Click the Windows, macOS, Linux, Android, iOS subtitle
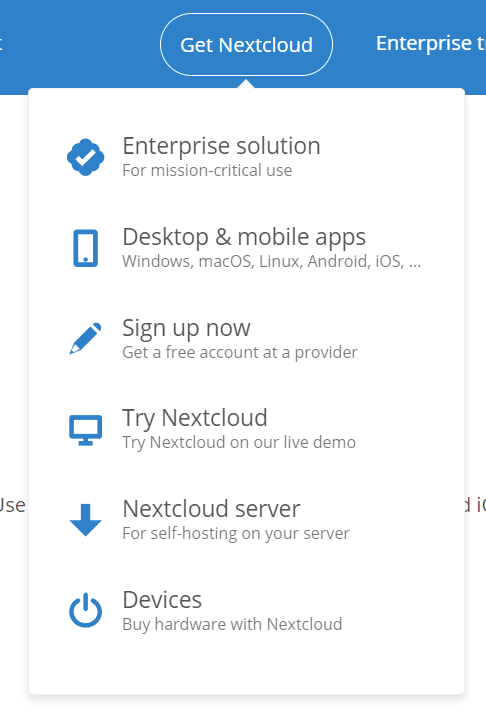The height and width of the screenshot is (727, 486). point(272,261)
